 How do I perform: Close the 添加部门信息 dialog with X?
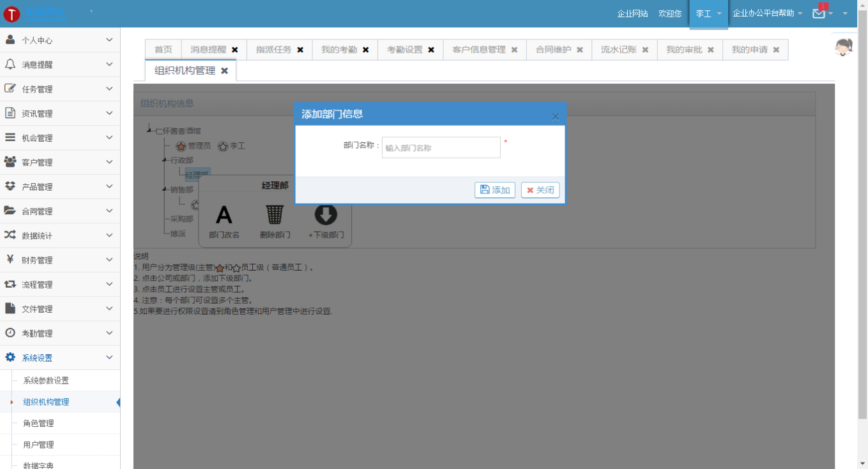coord(555,116)
